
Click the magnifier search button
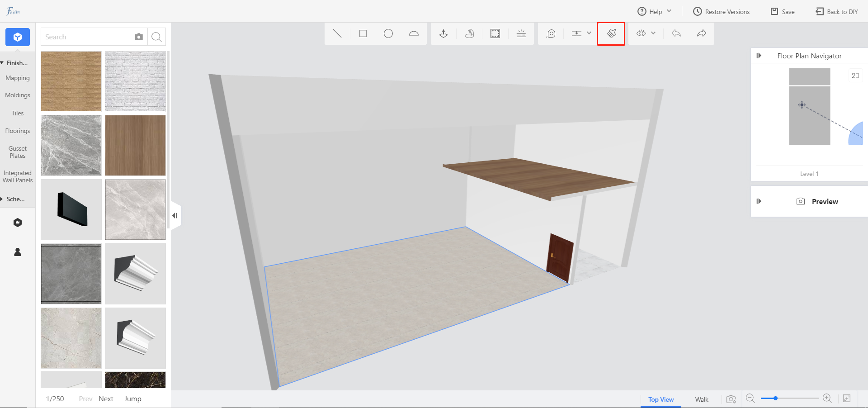tap(156, 37)
